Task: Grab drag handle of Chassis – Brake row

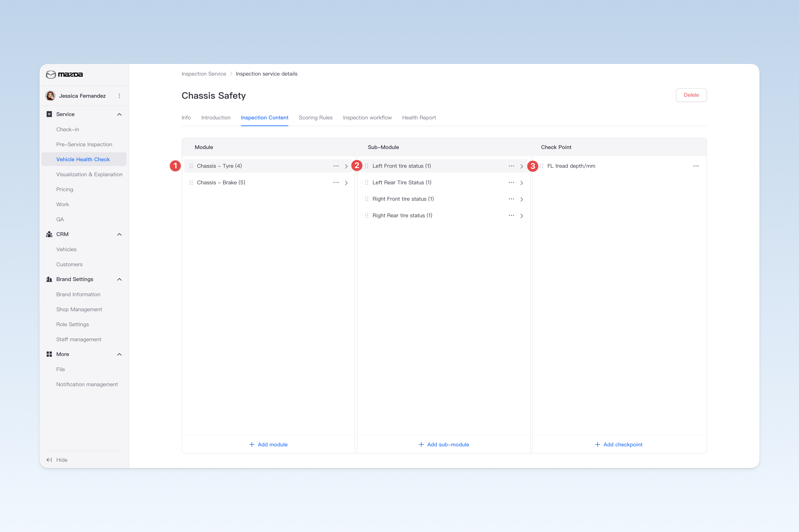Action: point(191,183)
